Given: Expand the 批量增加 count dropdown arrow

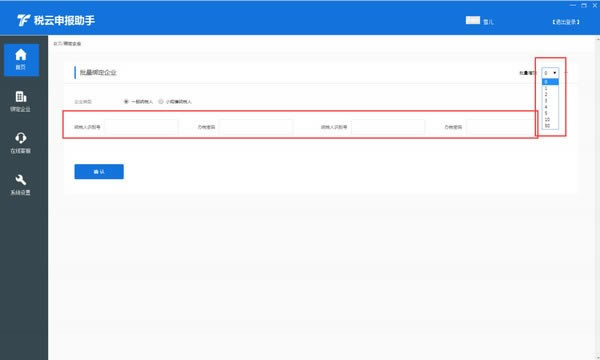Looking at the screenshot, I should coord(554,73).
